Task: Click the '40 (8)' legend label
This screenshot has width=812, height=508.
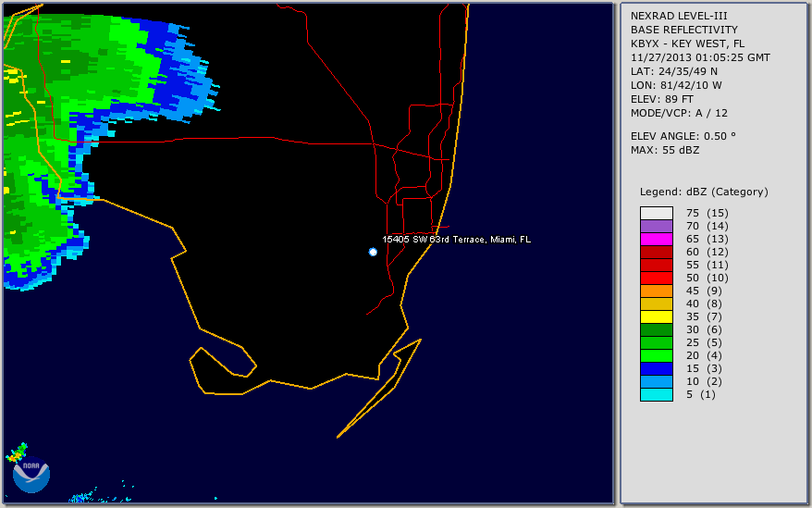Action: (705, 304)
